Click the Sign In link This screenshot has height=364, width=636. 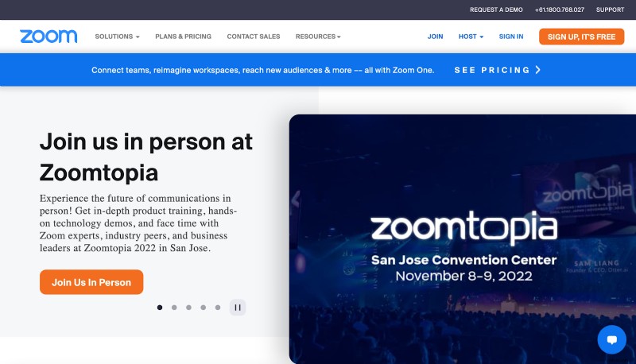click(511, 37)
